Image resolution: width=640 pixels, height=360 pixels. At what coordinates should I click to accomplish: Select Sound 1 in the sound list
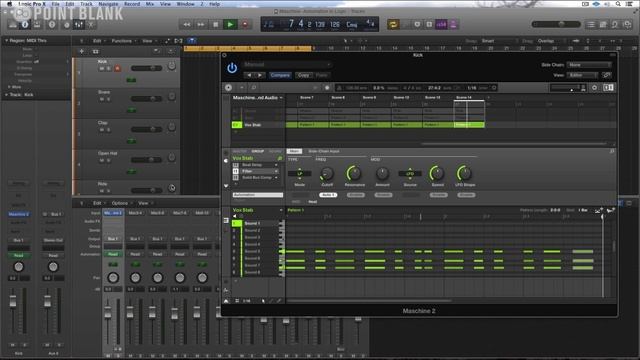coord(257,223)
